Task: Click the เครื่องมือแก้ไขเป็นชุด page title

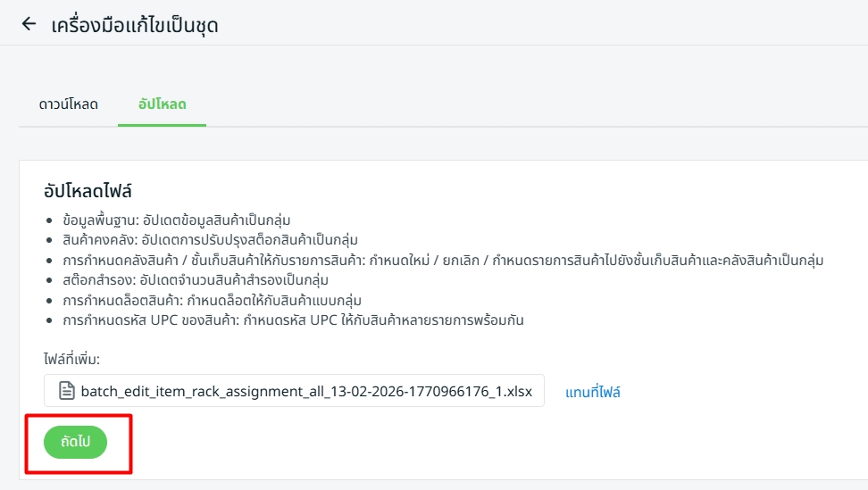Action: click(x=135, y=25)
